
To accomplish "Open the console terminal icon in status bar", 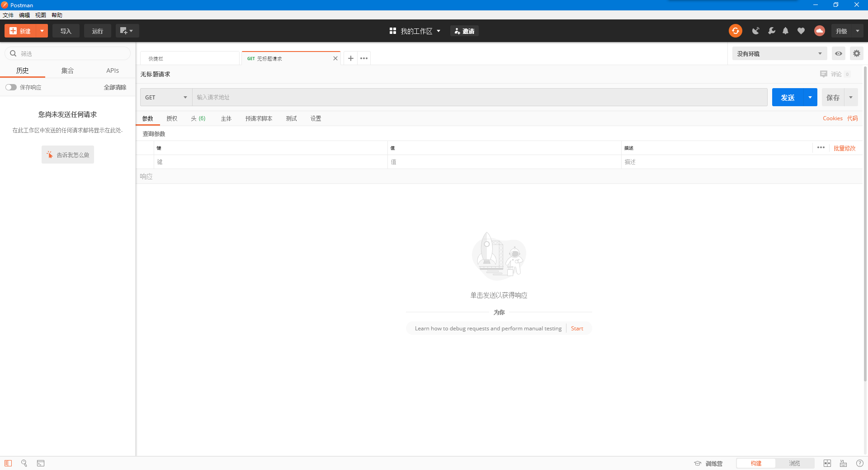I will 40,463.
